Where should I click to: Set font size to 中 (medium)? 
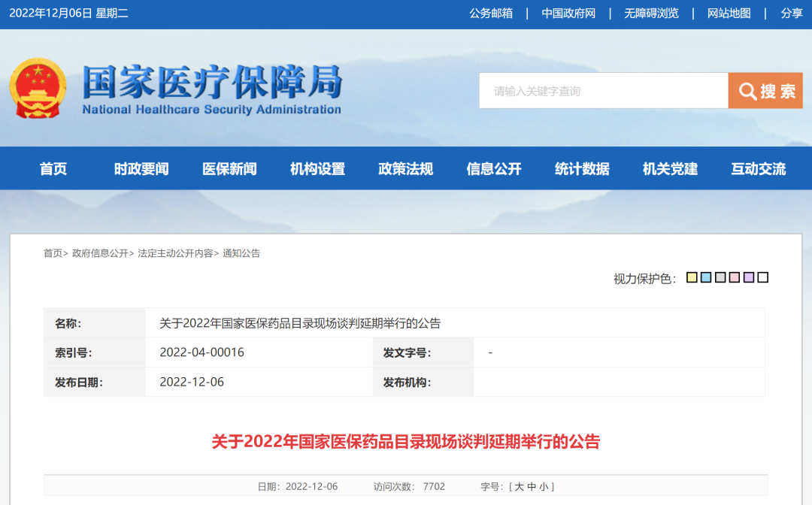(x=532, y=486)
